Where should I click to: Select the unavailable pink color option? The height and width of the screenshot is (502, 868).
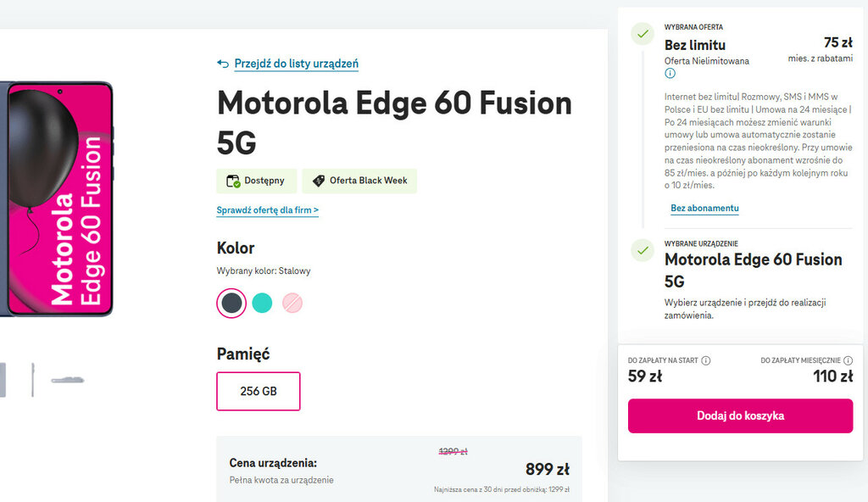pos(292,303)
